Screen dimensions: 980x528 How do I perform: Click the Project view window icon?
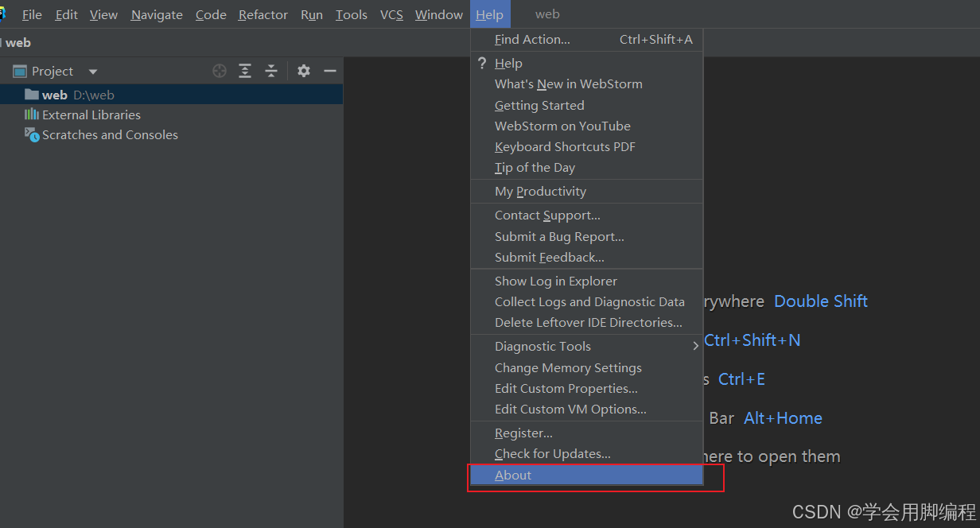[x=20, y=72]
